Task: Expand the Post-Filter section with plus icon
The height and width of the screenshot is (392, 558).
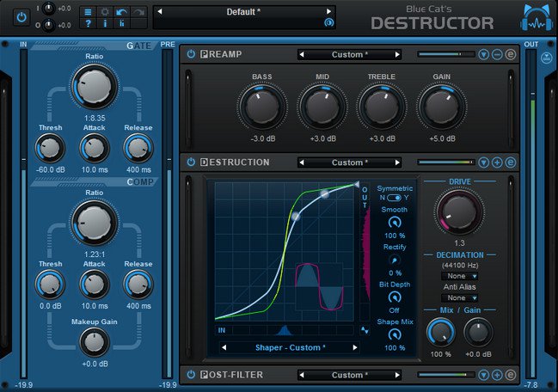Action: click(497, 375)
